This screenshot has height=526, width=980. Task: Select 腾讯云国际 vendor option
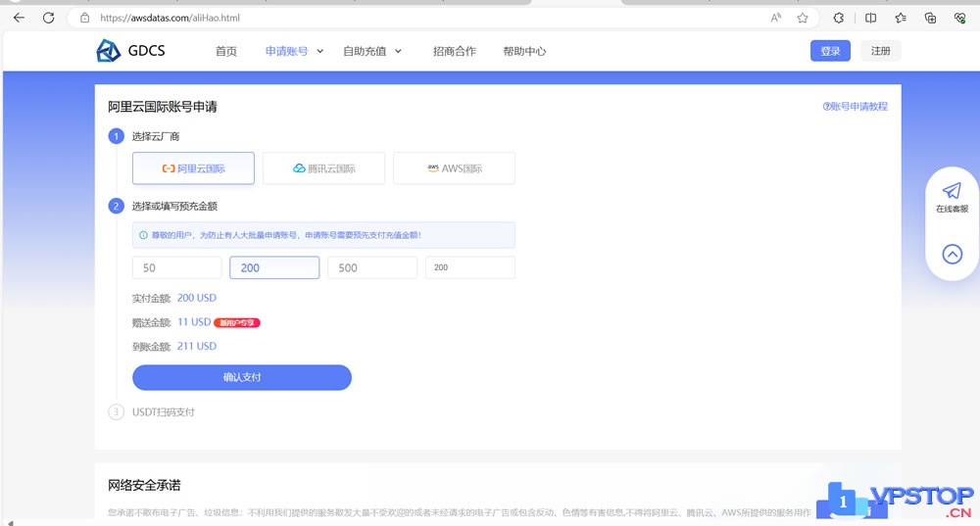click(323, 168)
